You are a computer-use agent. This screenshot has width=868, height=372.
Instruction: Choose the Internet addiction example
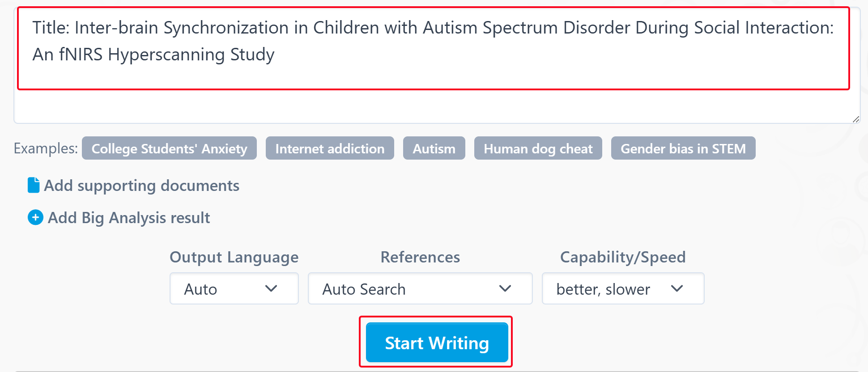[330, 148]
